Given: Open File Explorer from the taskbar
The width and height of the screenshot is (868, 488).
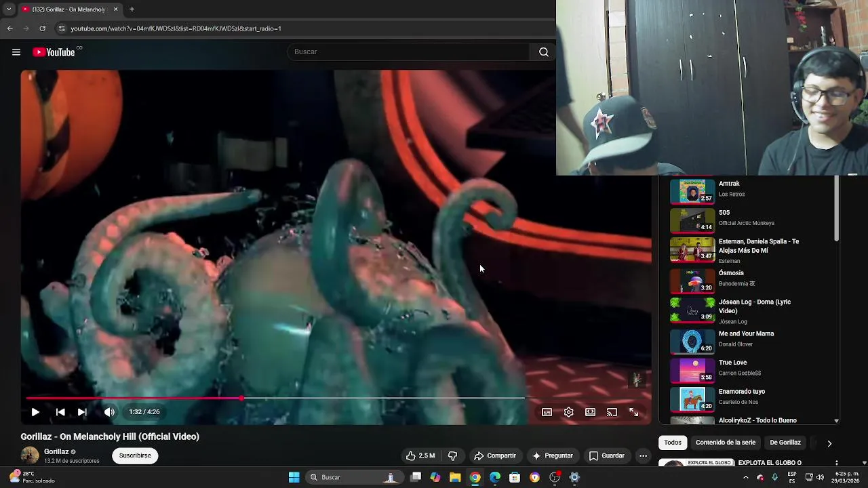Looking at the screenshot, I should (x=455, y=477).
